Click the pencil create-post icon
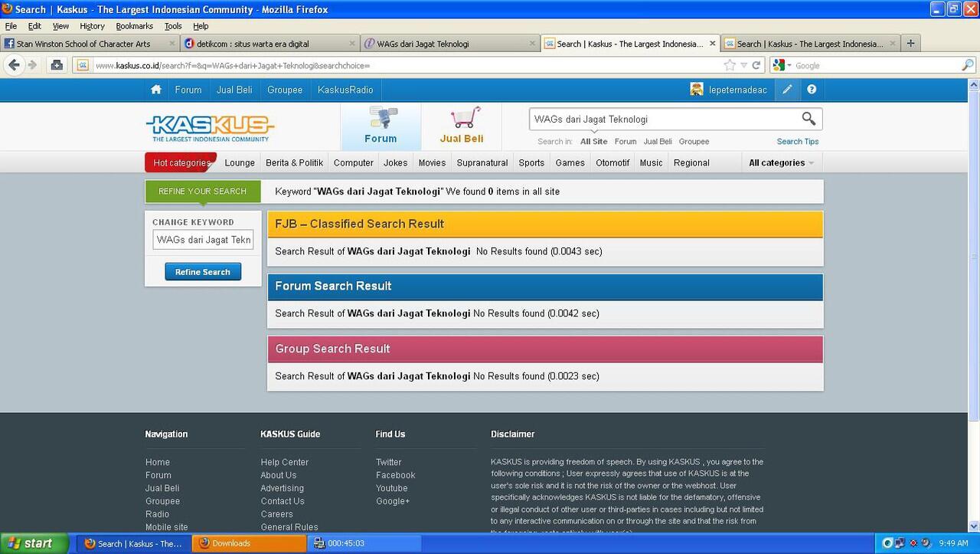 (787, 90)
